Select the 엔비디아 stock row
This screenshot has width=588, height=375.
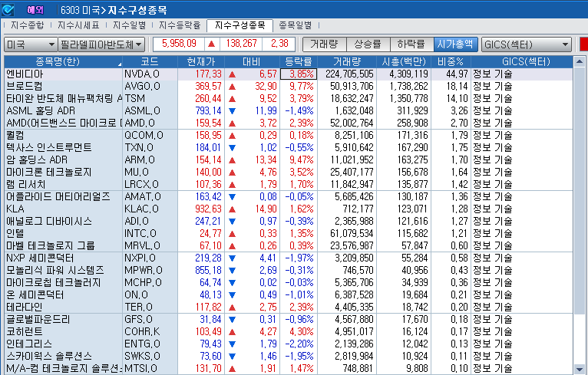pyautogui.click(x=289, y=74)
